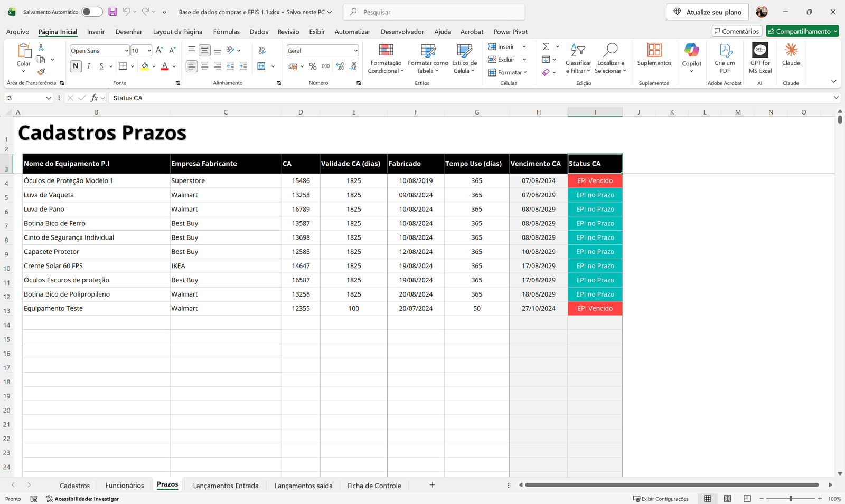Open Localizar e Selecionar
Image resolution: width=845 pixels, height=504 pixels.
(x=611, y=59)
